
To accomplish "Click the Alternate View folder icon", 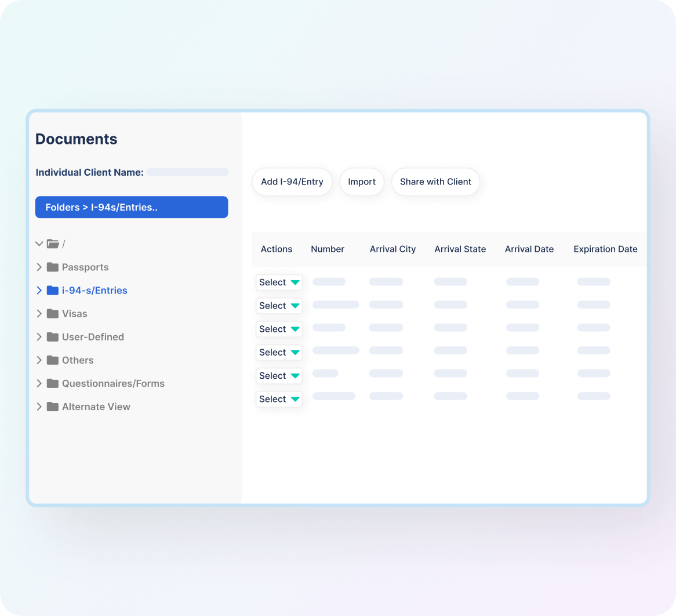I will point(53,407).
